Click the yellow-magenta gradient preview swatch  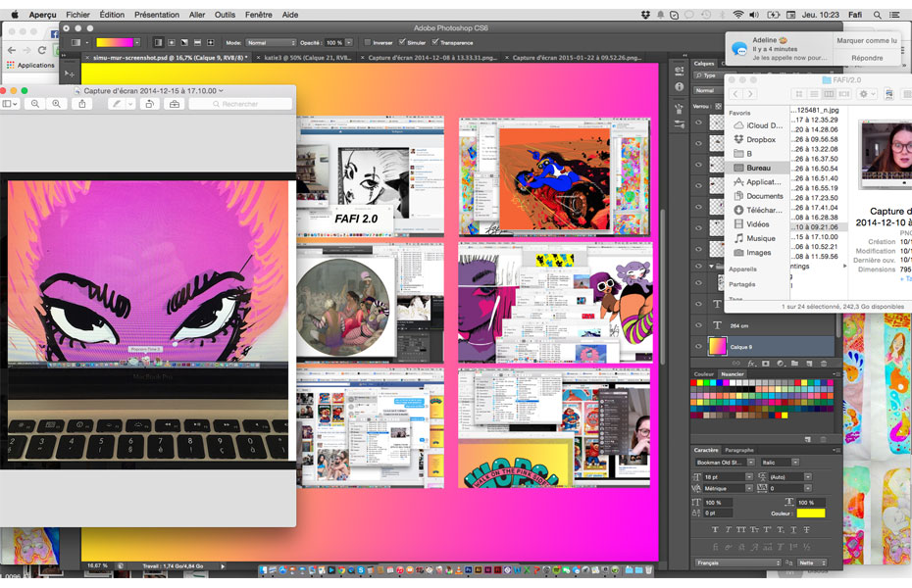[x=115, y=42]
